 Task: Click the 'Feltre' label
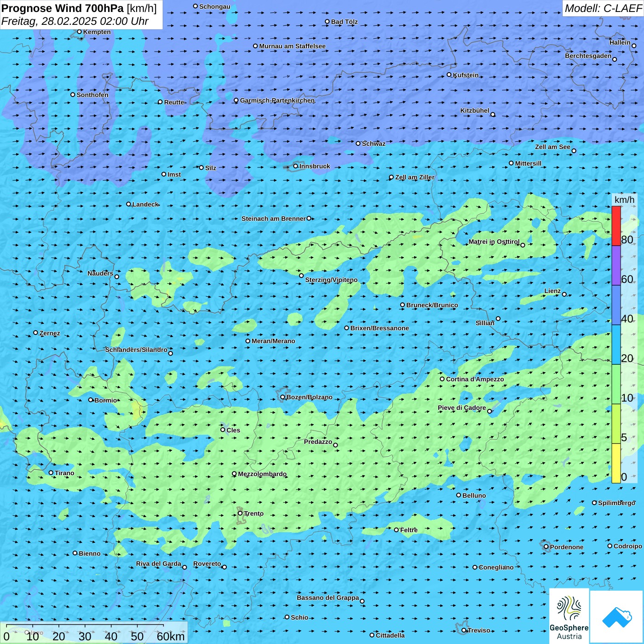408,530
